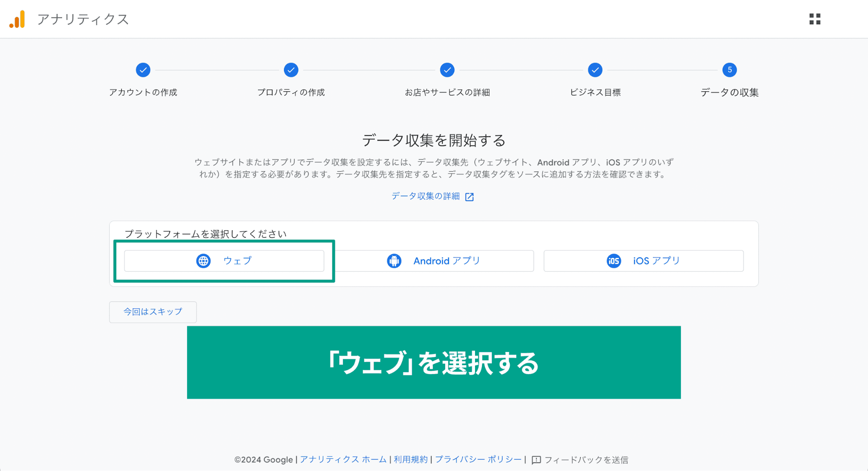
Task: Select the Android アプリ platform button
Action: point(434,261)
